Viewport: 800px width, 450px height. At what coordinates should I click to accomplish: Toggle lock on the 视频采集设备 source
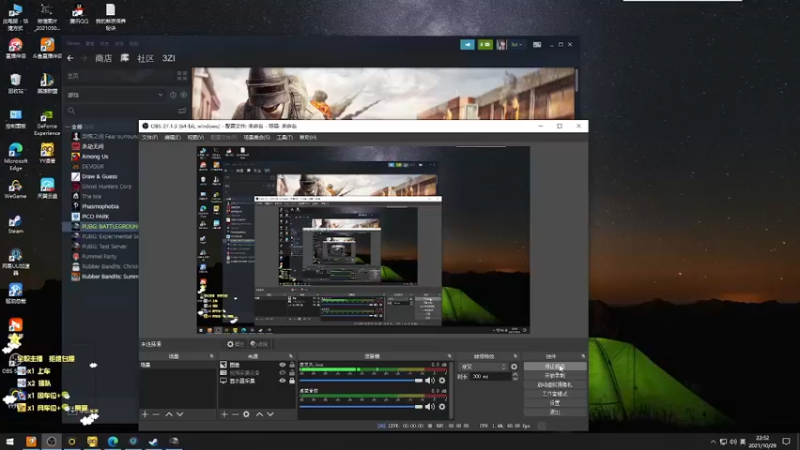pyautogui.click(x=292, y=373)
